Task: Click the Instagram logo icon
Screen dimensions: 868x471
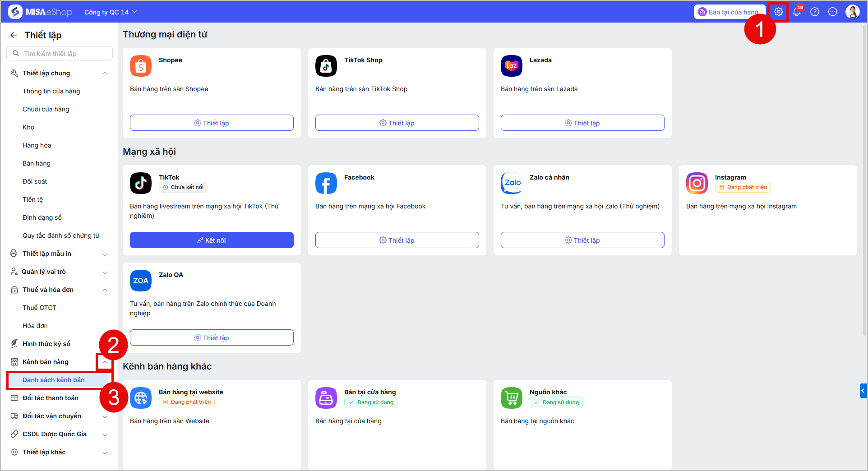Action: 697,183
